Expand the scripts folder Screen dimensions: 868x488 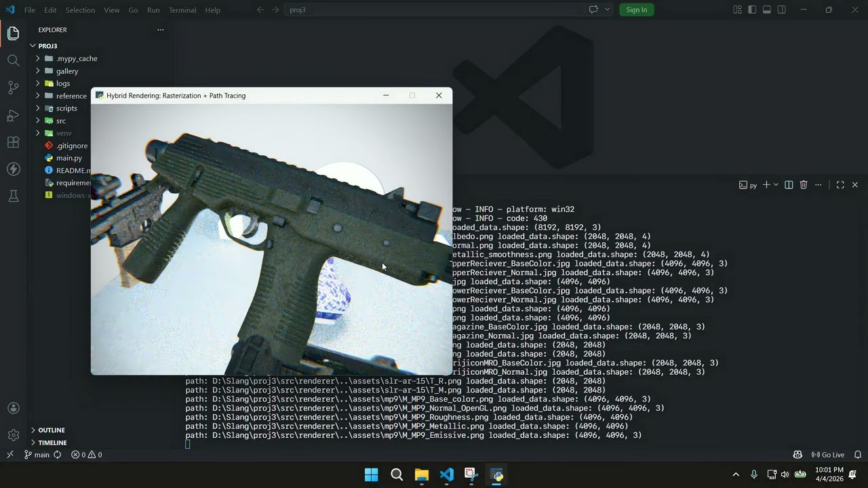(60, 108)
